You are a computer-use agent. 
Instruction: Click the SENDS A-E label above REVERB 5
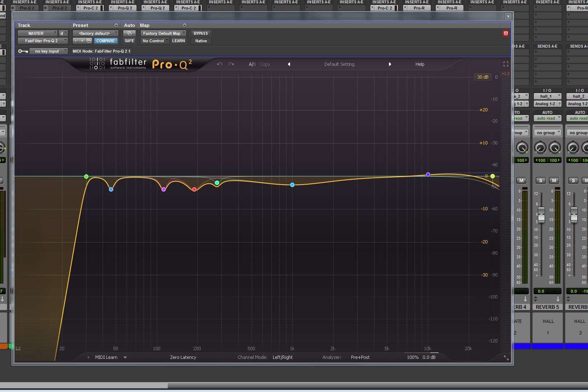tap(547, 46)
